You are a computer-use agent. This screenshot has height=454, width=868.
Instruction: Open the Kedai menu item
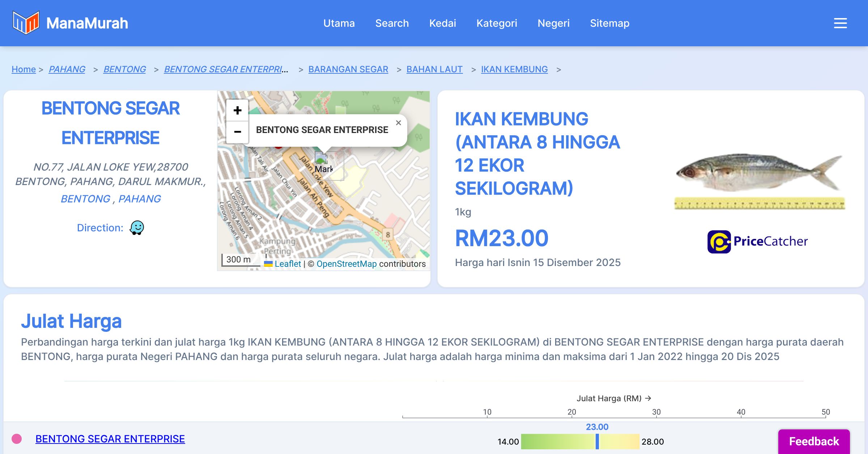point(442,23)
